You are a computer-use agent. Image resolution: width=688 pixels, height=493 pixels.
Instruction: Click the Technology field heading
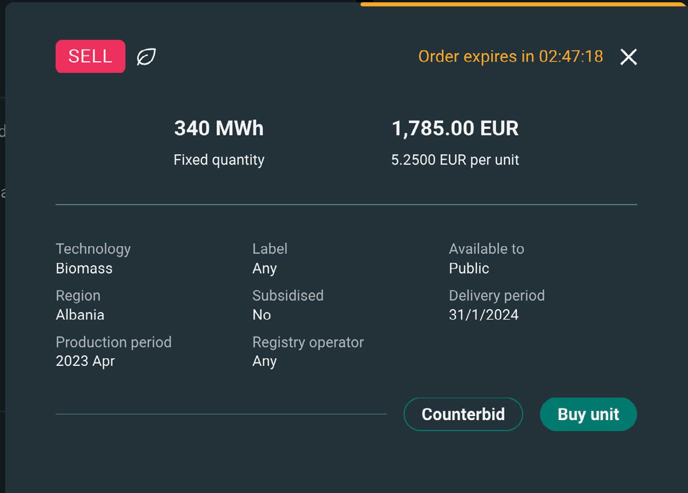click(x=93, y=249)
